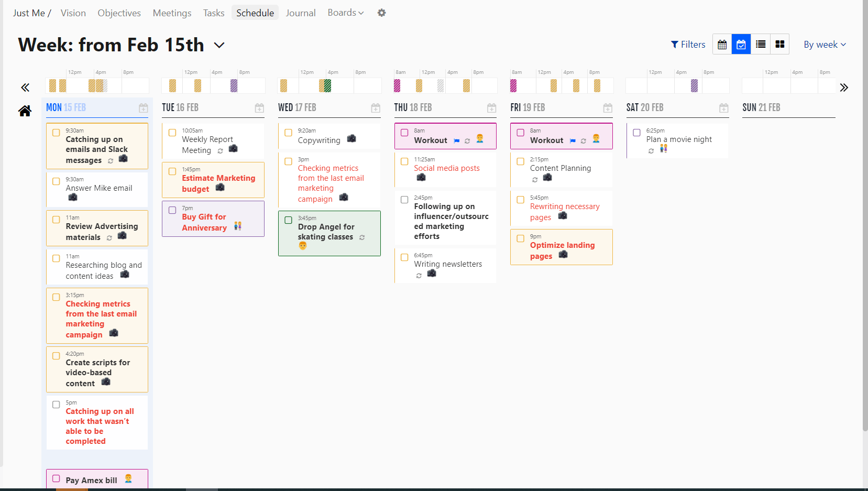The width and height of the screenshot is (868, 491).
Task: Mark 'Drop Angel for skating classes' complete
Action: pos(288,220)
